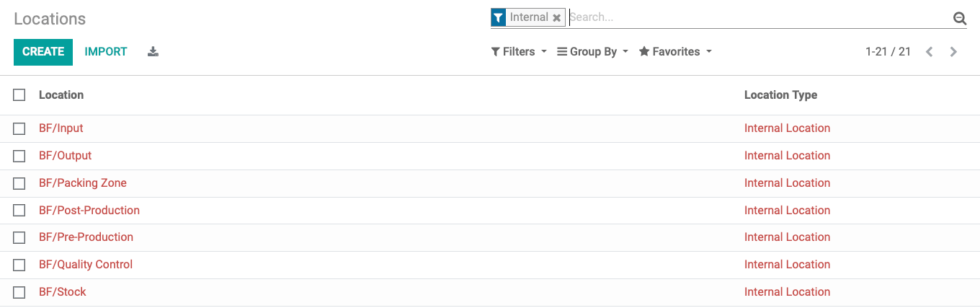Screen dimensions: 980x308
Task: Select the BF/Stock row checkbox
Action: click(19, 292)
